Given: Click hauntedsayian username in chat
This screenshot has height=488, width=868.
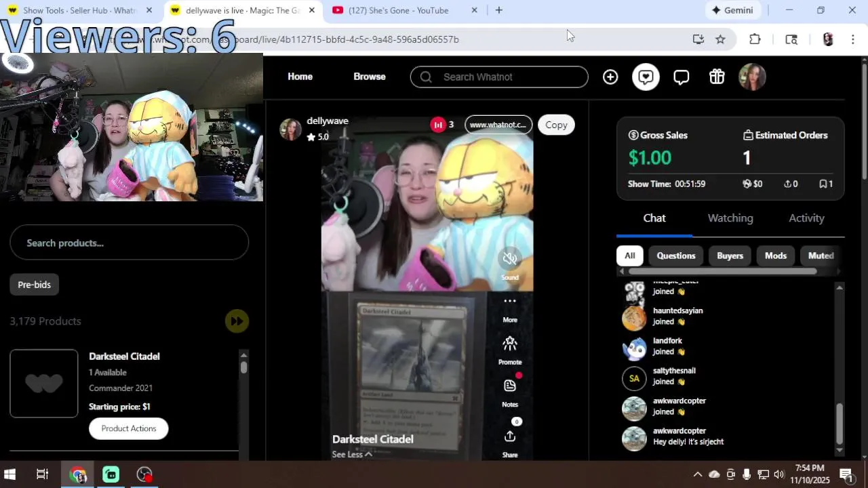Looking at the screenshot, I should 678,310.
